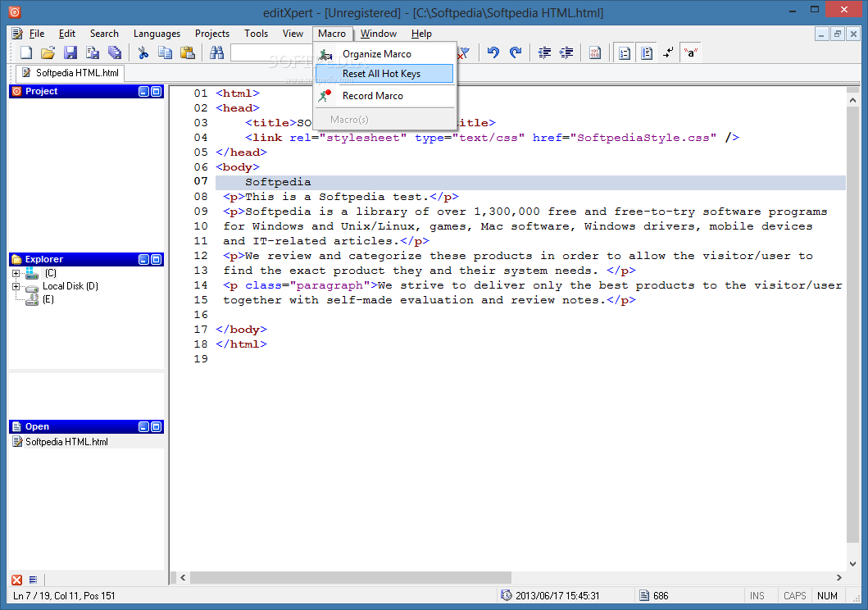Minimize the Explorer panel
Image resolution: width=868 pixels, height=610 pixels.
click(144, 260)
